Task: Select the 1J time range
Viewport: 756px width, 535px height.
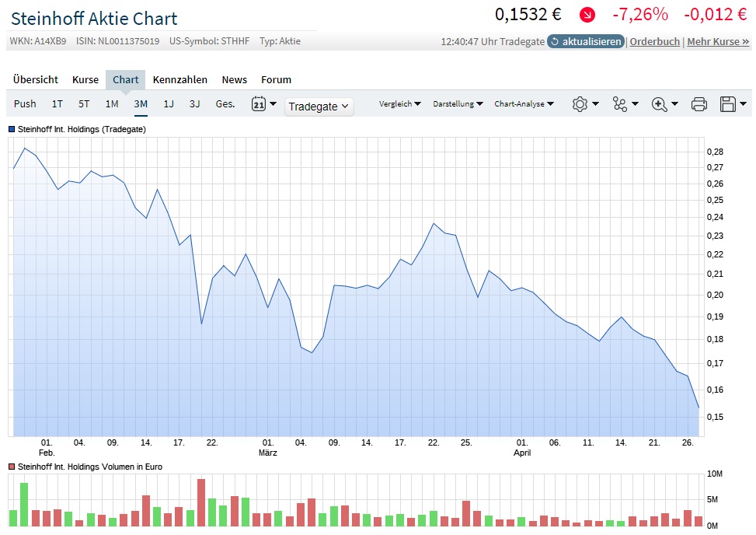Action: [x=169, y=103]
